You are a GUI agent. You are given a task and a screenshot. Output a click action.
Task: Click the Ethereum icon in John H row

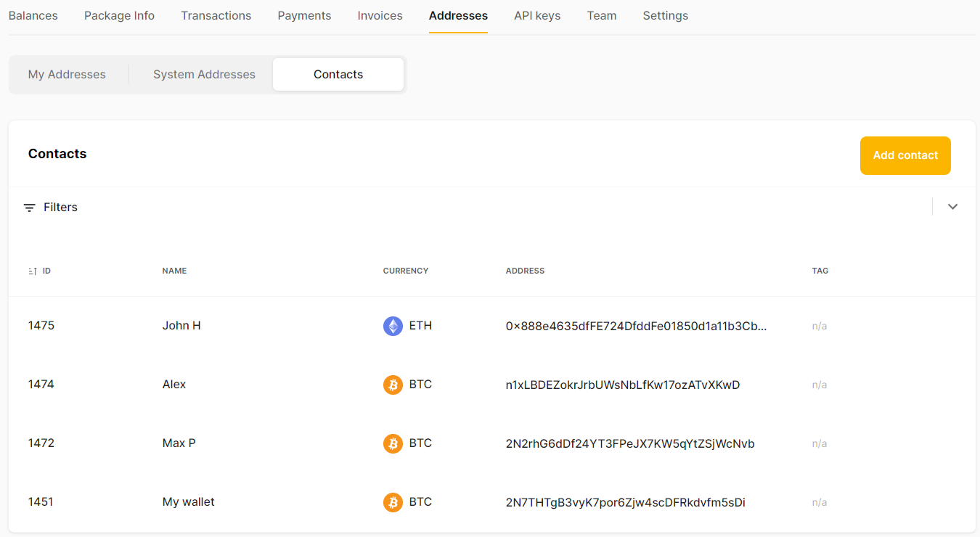point(393,326)
